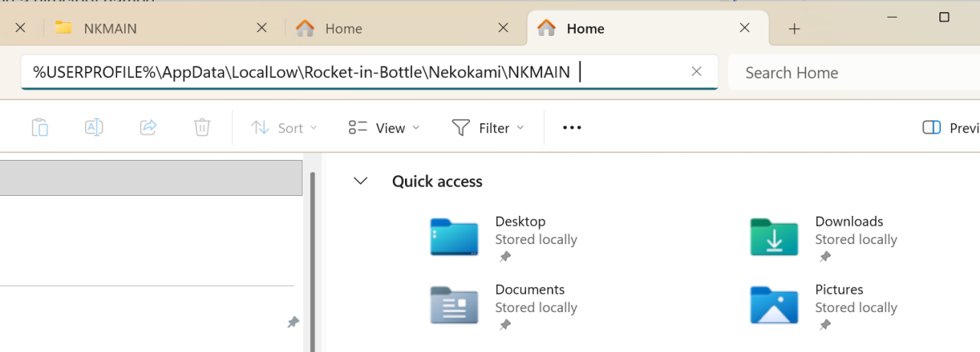This screenshot has height=352, width=980.
Task: Close the NKMAIN tab
Action: (x=261, y=28)
